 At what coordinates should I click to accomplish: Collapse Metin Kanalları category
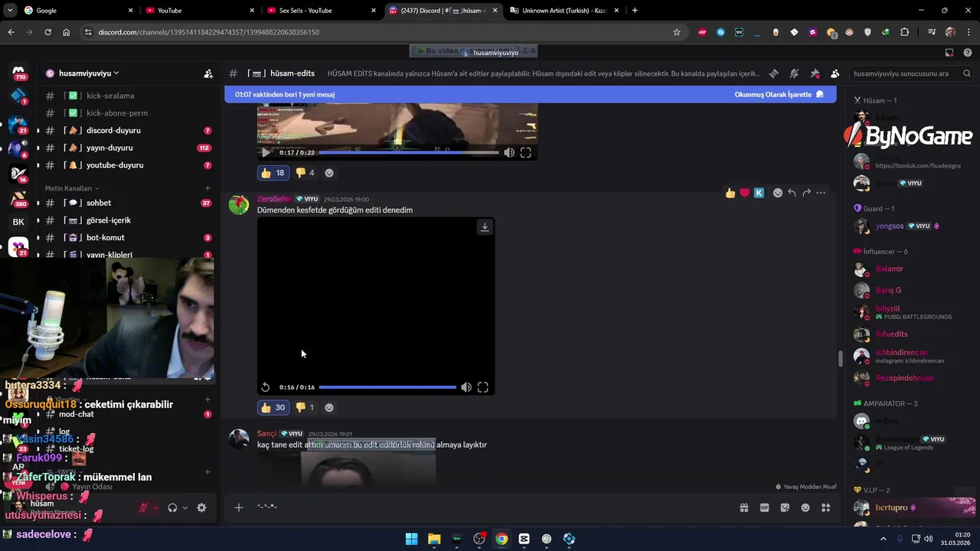[x=71, y=188]
